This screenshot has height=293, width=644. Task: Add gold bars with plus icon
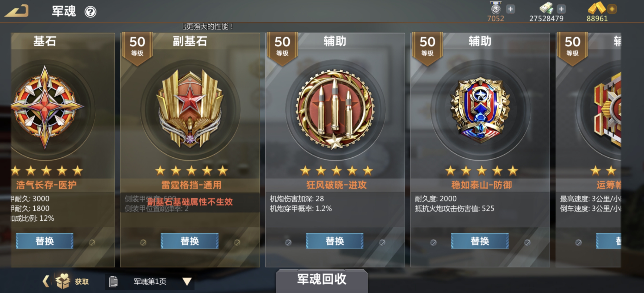612,9
